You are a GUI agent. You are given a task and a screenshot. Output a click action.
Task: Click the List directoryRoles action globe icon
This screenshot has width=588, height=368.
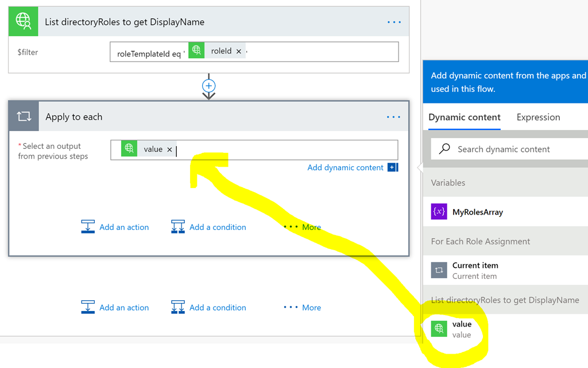pyautogui.click(x=23, y=21)
